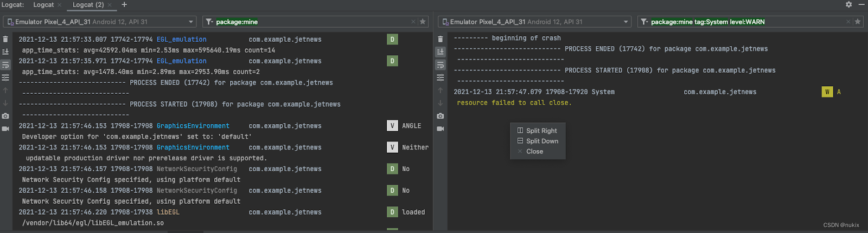Toggle scroll to end in left pane
Screen dimensions: 868x233
coord(5,52)
